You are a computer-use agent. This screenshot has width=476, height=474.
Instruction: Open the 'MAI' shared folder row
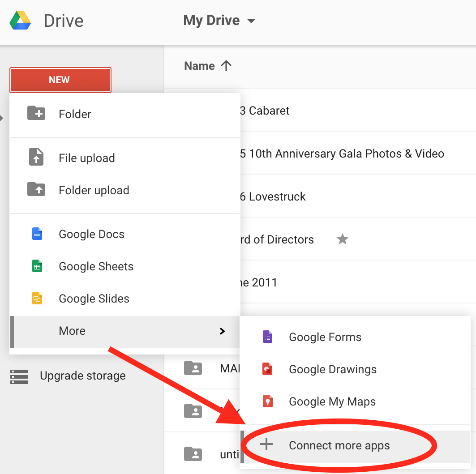202,368
